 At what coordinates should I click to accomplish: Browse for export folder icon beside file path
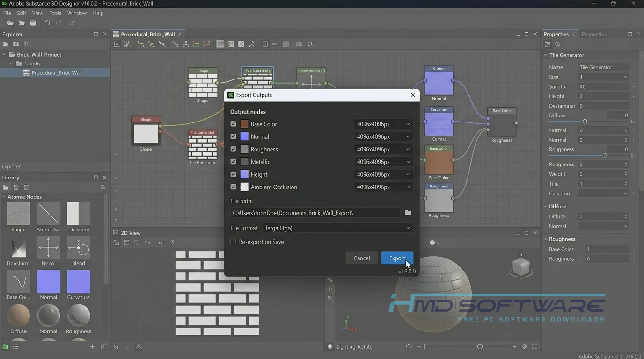(x=408, y=213)
